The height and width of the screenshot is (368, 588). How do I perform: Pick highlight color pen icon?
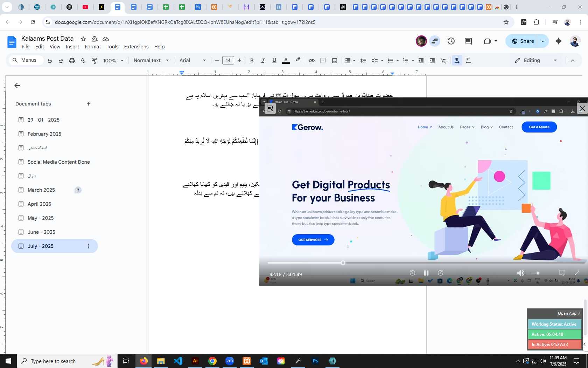tap(298, 60)
